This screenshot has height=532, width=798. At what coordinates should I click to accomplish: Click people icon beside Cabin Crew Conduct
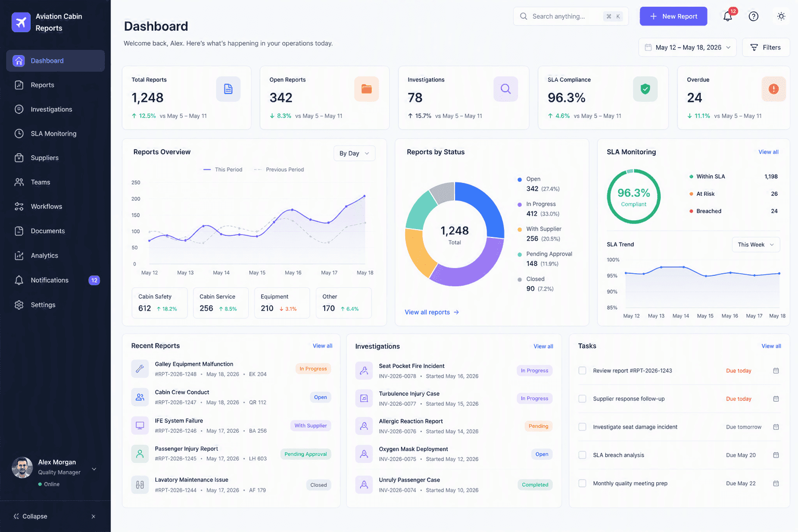pyautogui.click(x=140, y=397)
